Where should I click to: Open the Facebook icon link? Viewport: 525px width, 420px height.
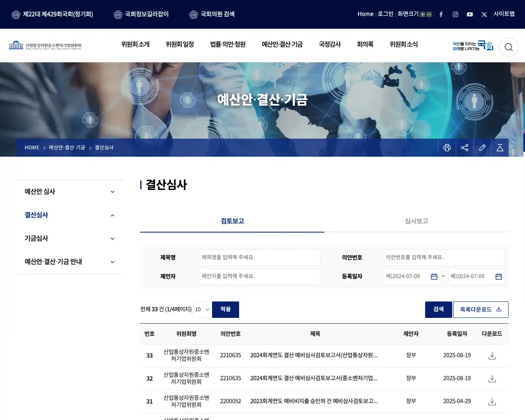[x=441, y=14]
